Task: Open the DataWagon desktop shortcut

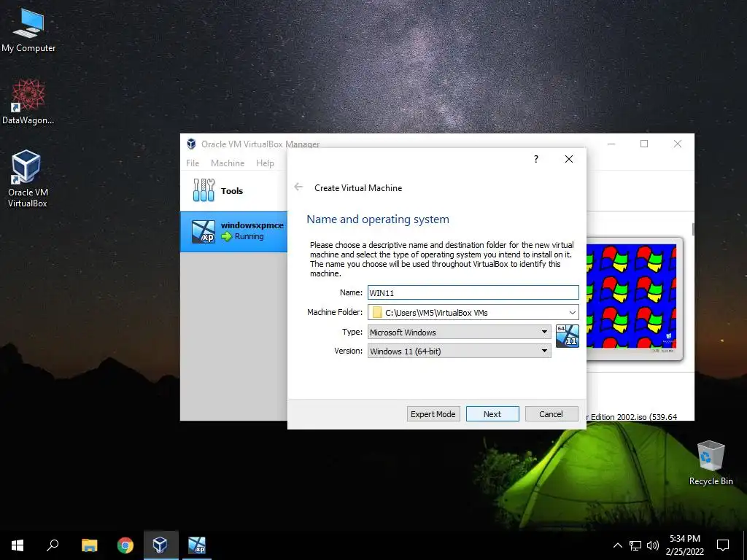Action: (x=28, y=101)
